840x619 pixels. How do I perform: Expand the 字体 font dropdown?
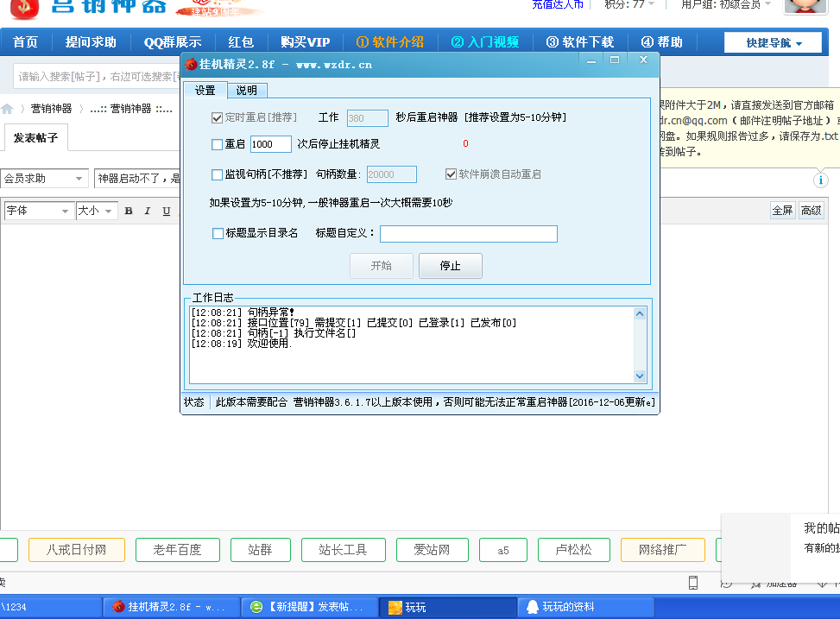pyautogui.click(x=39, y=212)
